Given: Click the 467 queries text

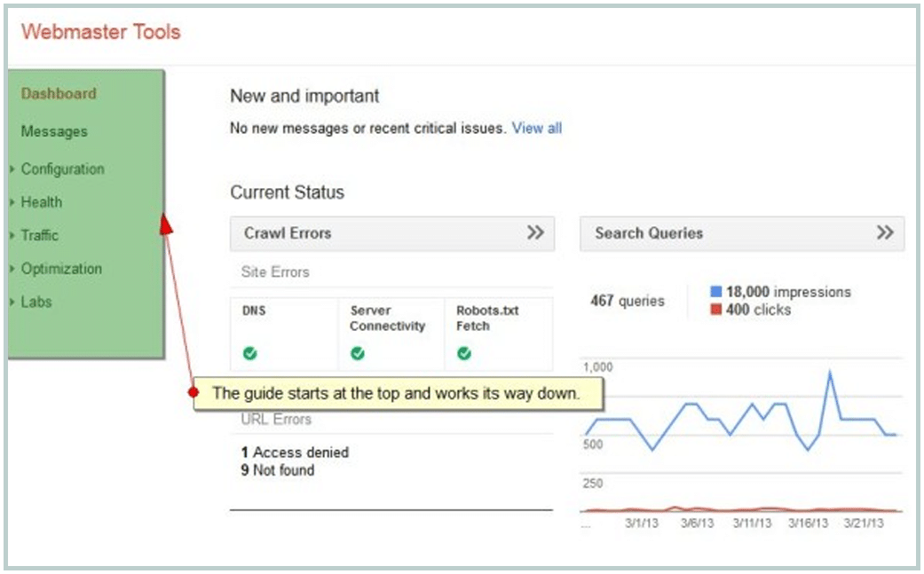Looking at the screenshot, I should [628, 301].
